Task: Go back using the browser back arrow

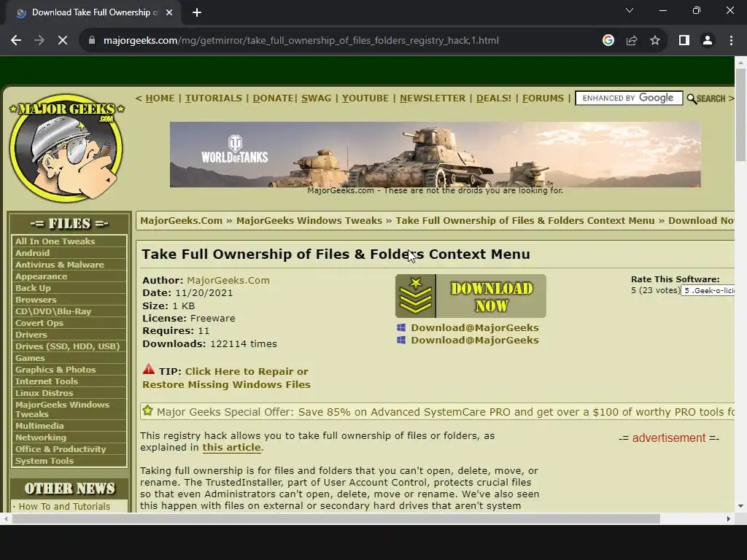Action: (x=16, y=41)
